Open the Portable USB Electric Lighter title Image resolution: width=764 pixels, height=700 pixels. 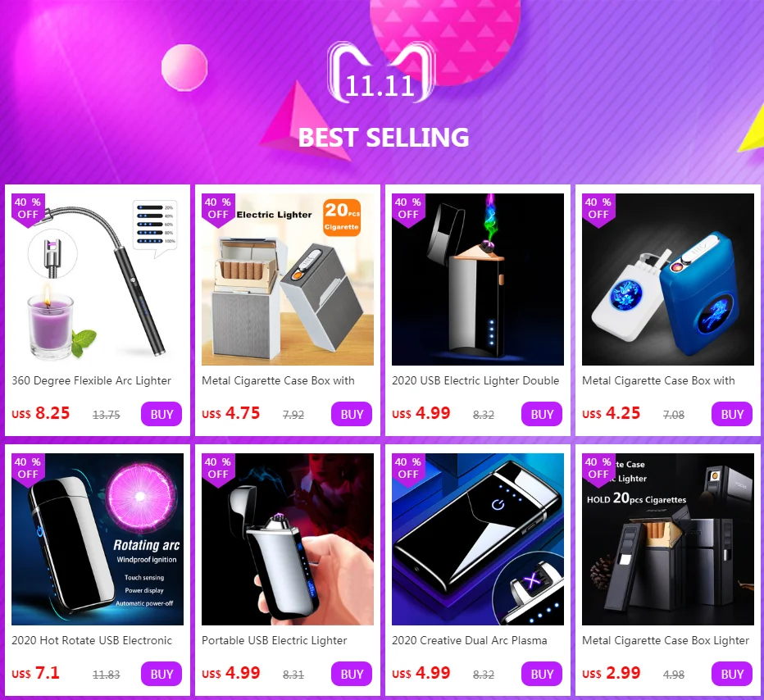click(275, 640)
